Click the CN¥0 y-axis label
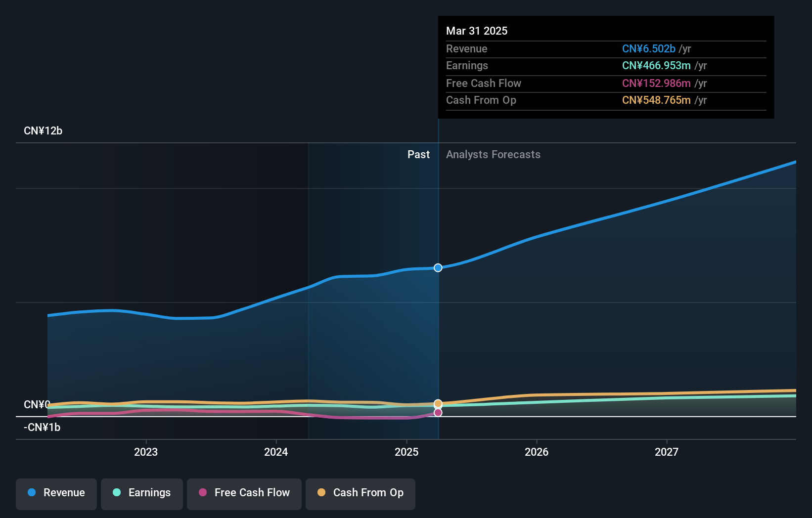The height and width of the screenshot is (518, 812). (x=37, y=405)
